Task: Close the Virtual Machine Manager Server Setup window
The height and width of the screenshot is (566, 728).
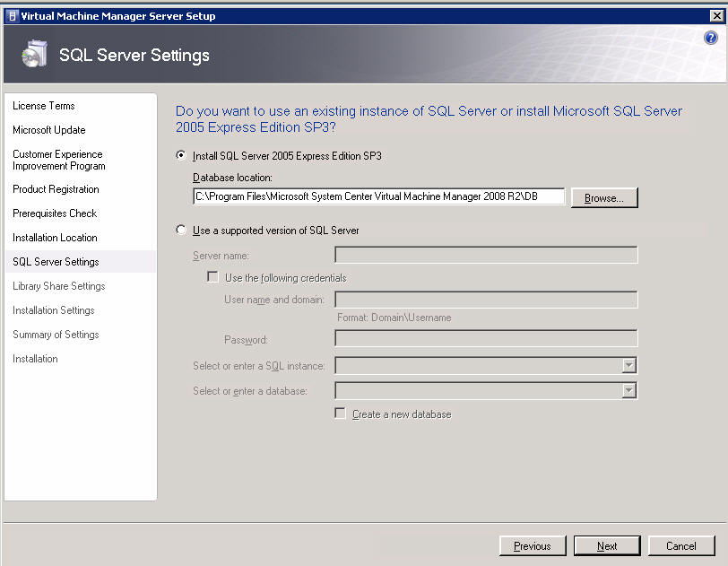Action: coord(717,16)
